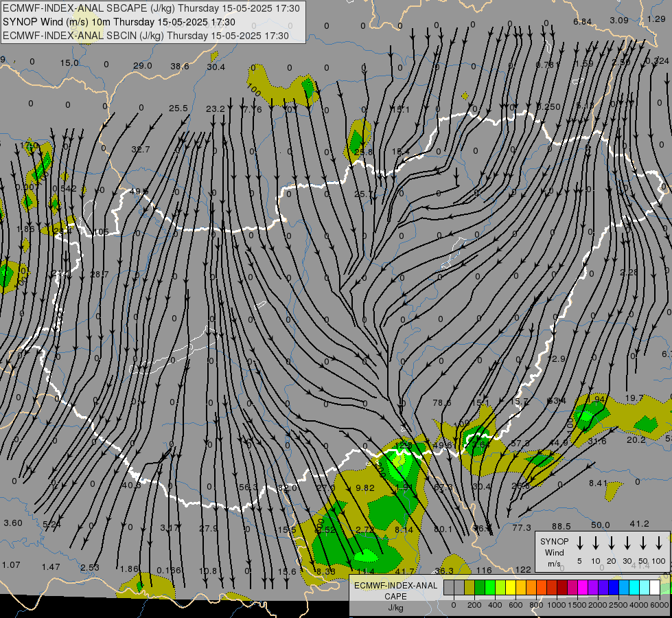Click the 1000 tick label on CAPE scale
Image resolution: width=672 pixels, height=618 pixels.
[556, 605]
